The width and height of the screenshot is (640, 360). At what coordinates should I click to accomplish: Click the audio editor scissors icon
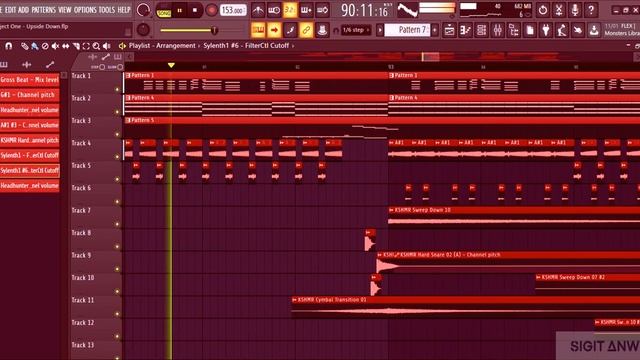(559, 10)
